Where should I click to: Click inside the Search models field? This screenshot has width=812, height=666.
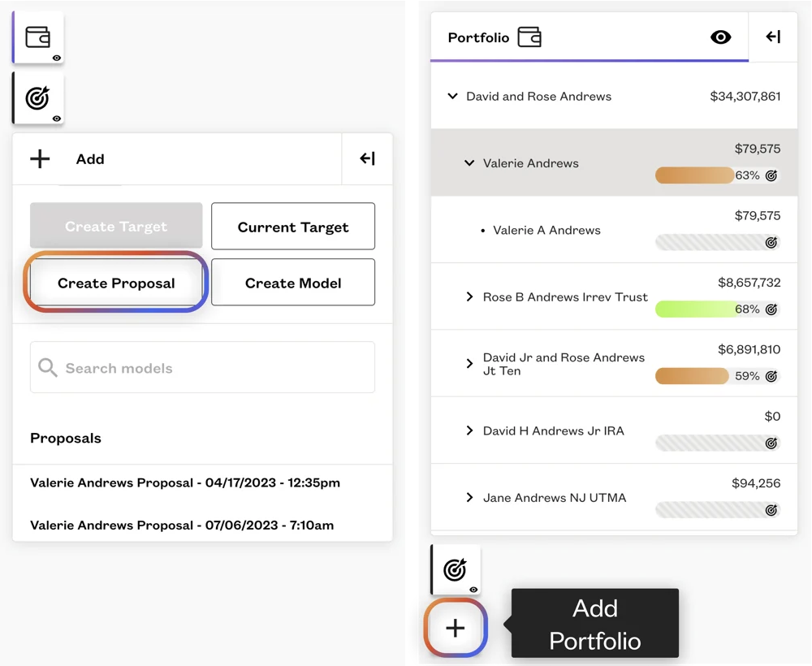pos(202,367)
